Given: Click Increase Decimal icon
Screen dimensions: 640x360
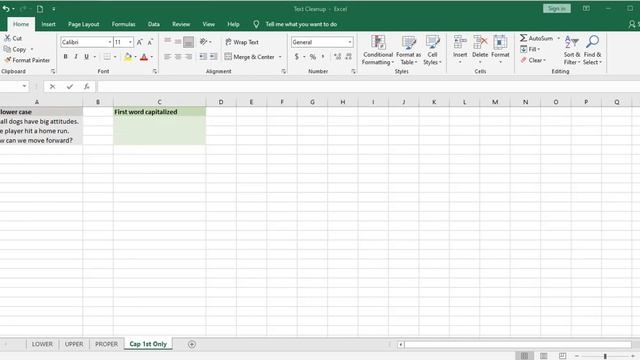Looking at the screenshot, I should 338,57.
